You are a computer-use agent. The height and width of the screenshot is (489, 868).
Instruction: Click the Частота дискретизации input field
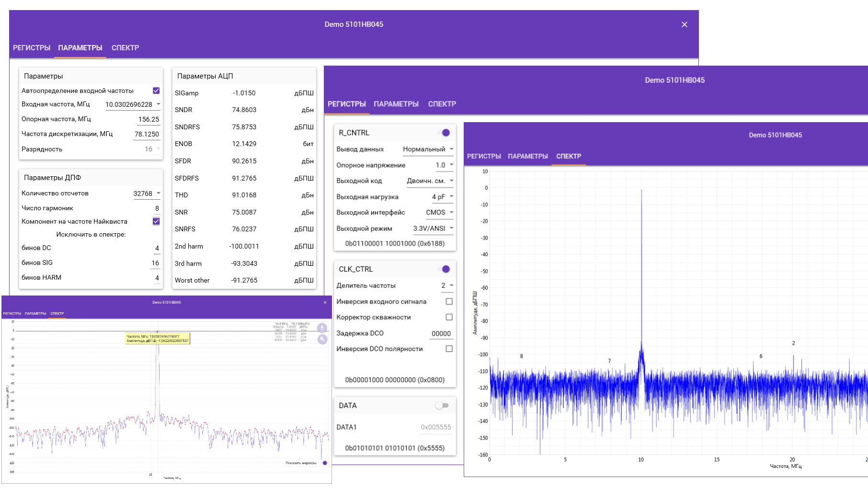147,134
